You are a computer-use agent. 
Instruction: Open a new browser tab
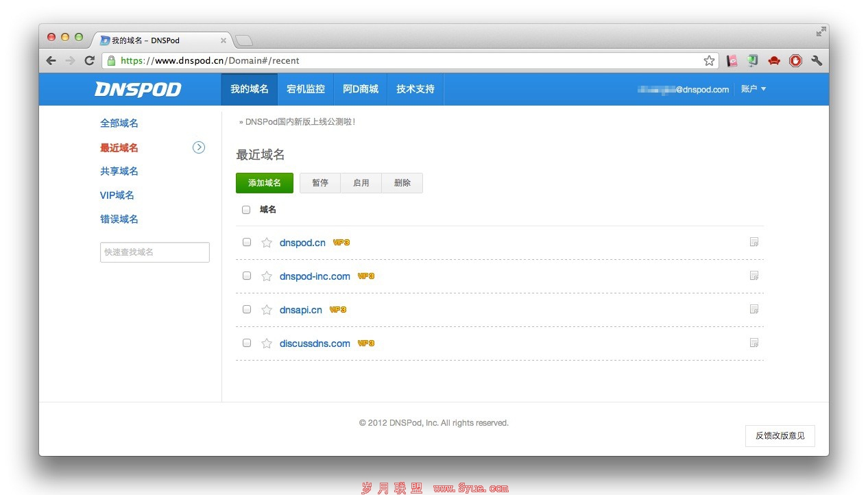(x=244, y=40)
